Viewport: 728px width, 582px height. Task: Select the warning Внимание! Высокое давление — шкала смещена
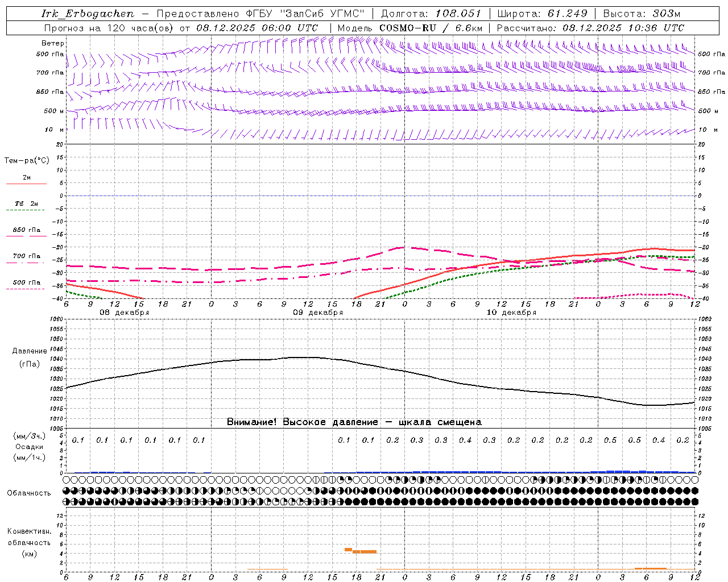(x=354, y=422)
